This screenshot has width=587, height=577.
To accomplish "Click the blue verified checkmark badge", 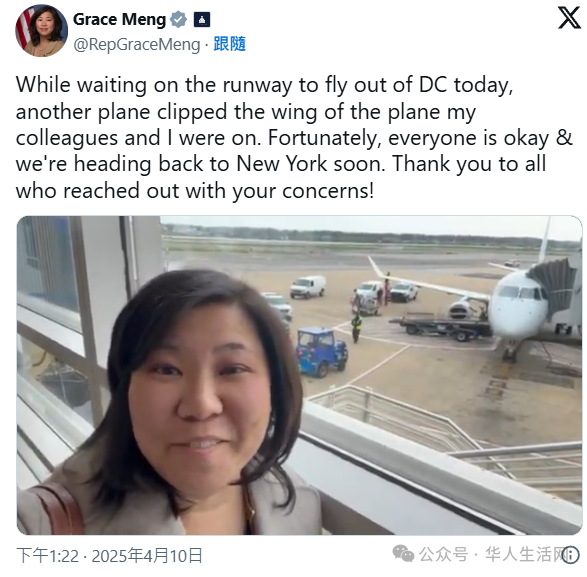I will pos(179,19).
